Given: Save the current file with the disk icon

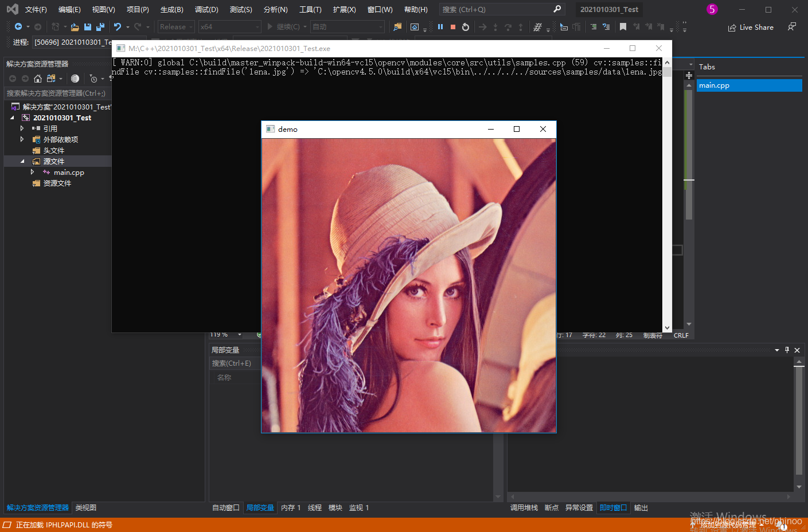Looking at the screenshot, I should coord(88,27).
